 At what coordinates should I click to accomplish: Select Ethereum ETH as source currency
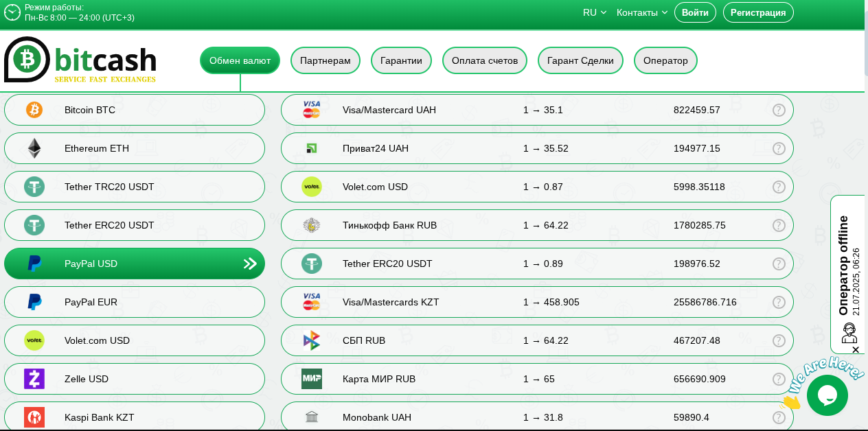coord(135,148)
